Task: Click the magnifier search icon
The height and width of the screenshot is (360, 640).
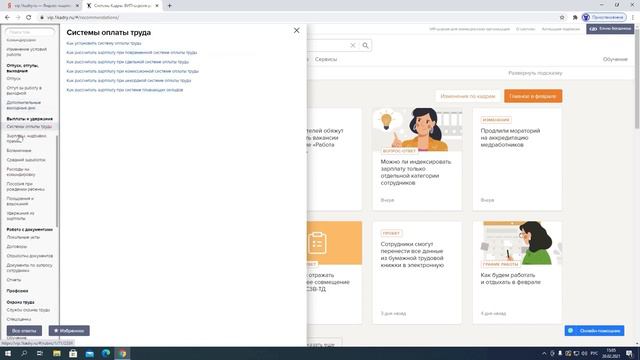Action: (365, 45)
